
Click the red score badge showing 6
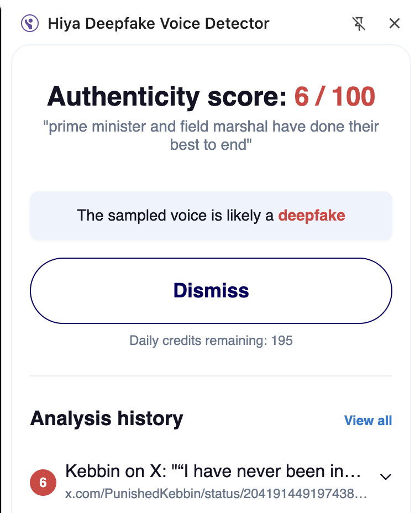pos(43,483)
